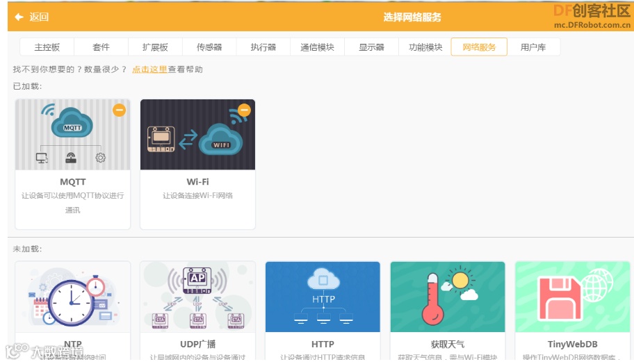Click the TinyWebDB card title

coord(573,345)
